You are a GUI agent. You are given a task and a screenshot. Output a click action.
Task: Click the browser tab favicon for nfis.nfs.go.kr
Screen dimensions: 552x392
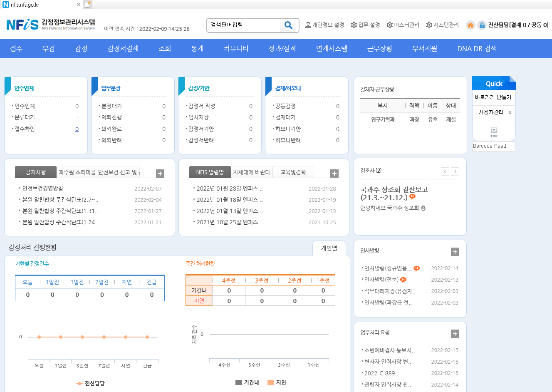(x=6, y=5)
